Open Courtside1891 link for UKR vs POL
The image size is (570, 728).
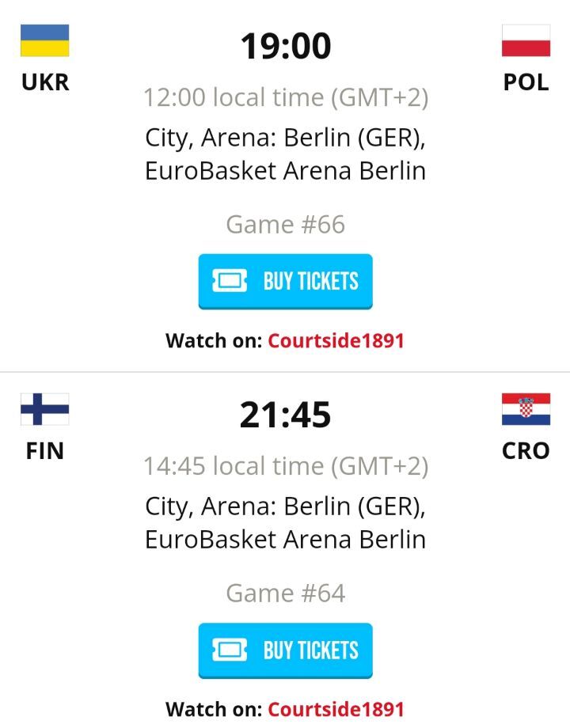click(336, 341)
